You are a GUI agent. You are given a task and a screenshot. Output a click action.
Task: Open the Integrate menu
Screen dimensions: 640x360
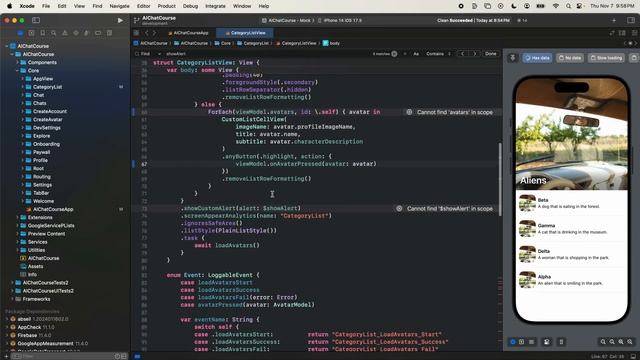215,6
